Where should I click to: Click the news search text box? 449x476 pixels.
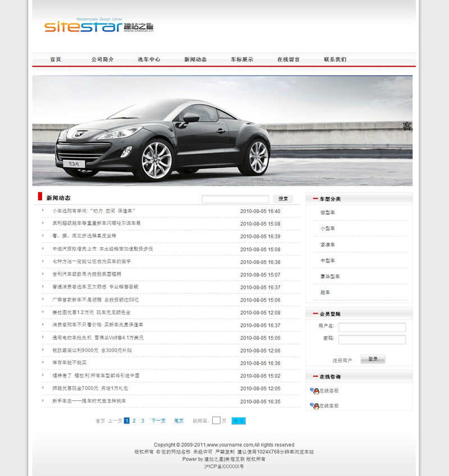[x=235, y=199]
